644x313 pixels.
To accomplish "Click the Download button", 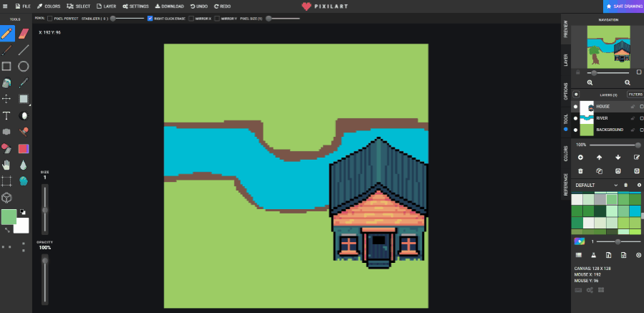I will (169, 6).
